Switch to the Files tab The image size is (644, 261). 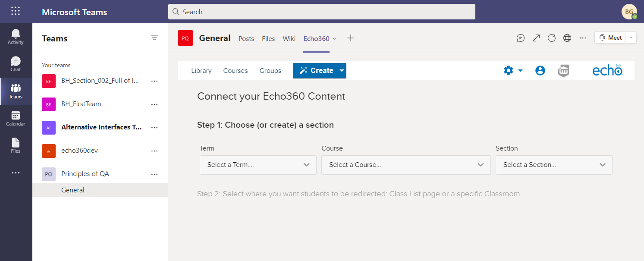click(x=268, y=38)
